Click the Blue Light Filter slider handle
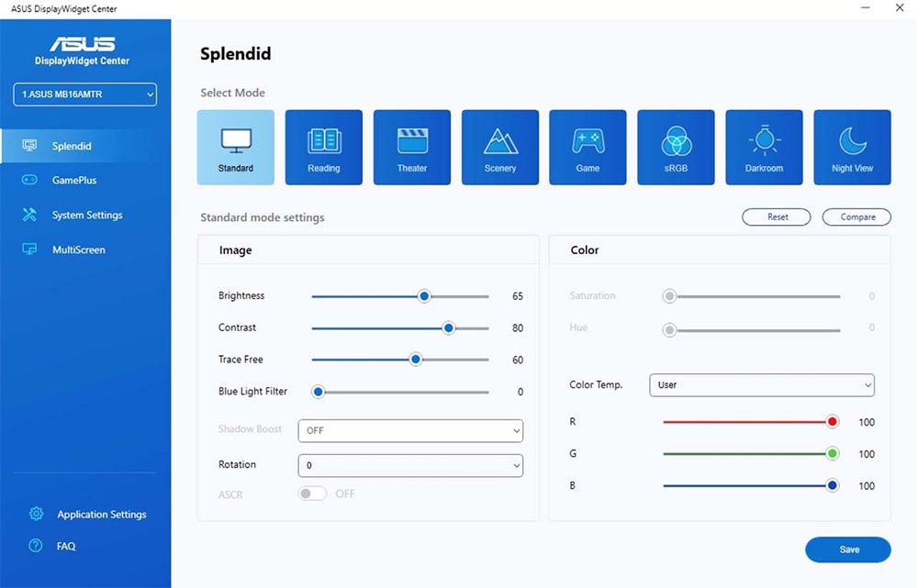918x588 pixels. point(318,392)
